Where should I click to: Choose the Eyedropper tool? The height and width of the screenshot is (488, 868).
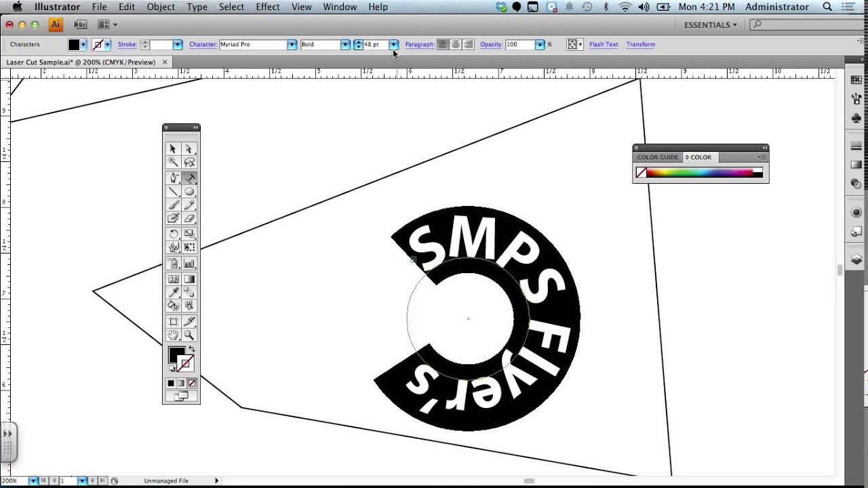(x=174, y=292)
